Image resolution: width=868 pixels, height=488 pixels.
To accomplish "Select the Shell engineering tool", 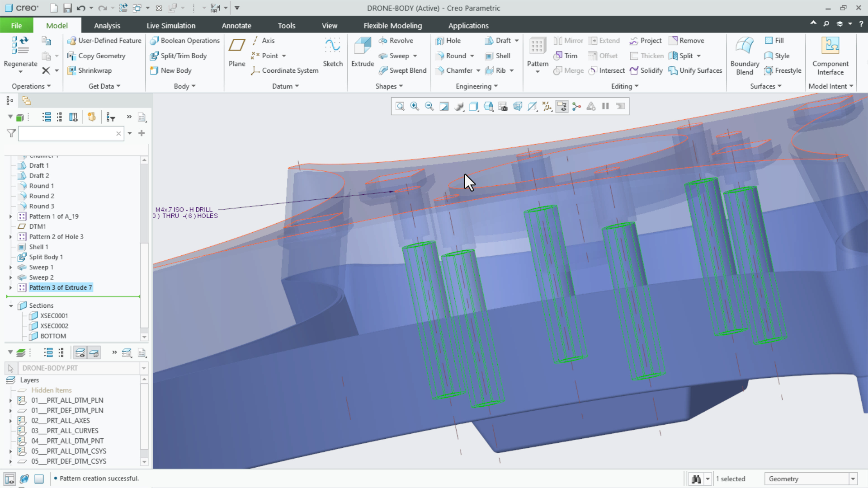I will pos(499,56).
